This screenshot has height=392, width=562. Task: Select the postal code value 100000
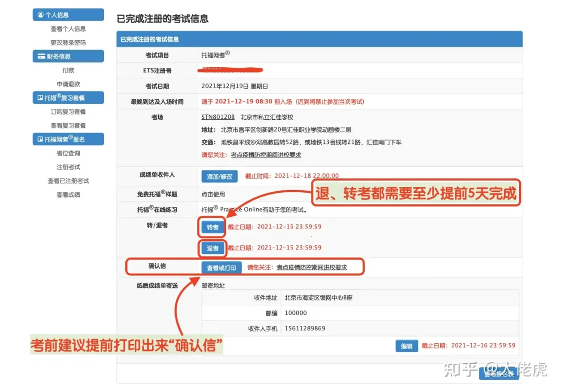tap(296, 313)
